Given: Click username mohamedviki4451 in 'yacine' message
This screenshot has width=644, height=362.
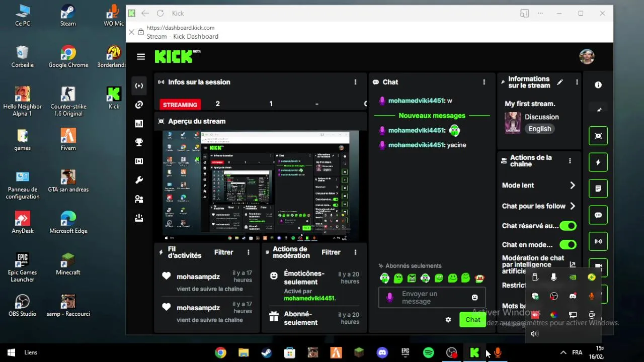Looking at the screenshot, I should point(417,145).
